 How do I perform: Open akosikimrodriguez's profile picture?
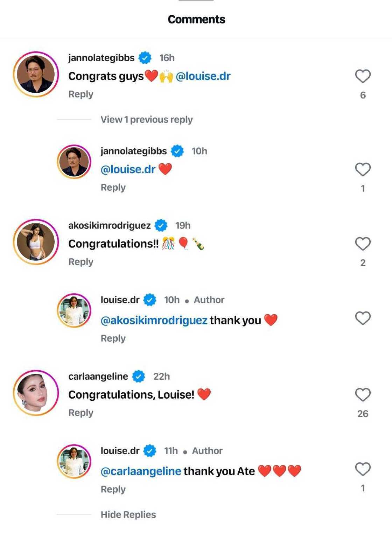coord(36,242)
